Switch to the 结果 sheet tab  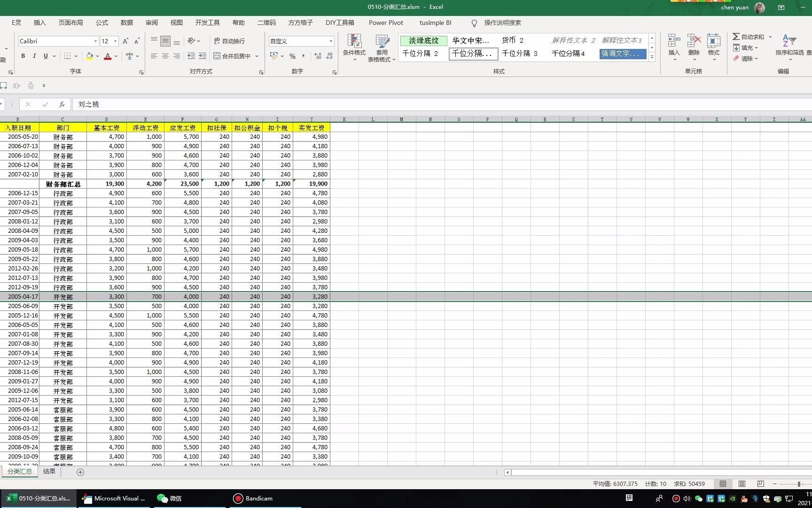49,471
